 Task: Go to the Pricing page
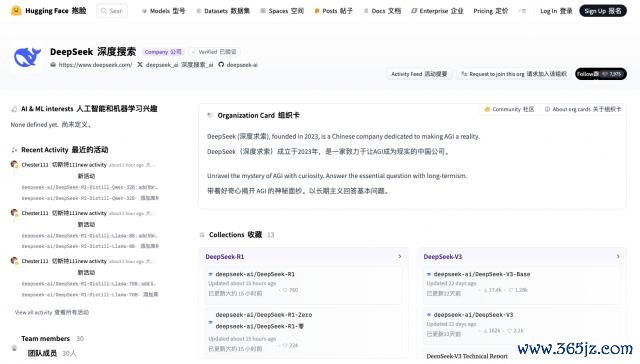click(491, 11)
